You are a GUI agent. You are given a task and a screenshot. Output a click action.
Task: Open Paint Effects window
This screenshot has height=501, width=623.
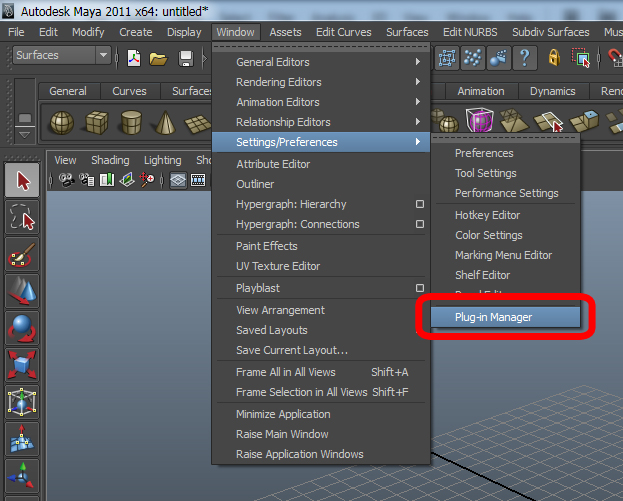coord(321,246)
